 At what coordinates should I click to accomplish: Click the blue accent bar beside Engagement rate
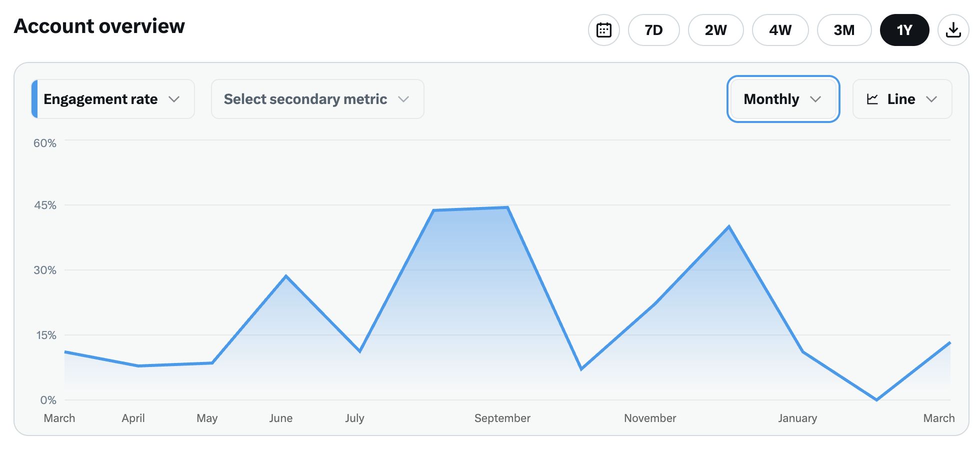(35, 99)
